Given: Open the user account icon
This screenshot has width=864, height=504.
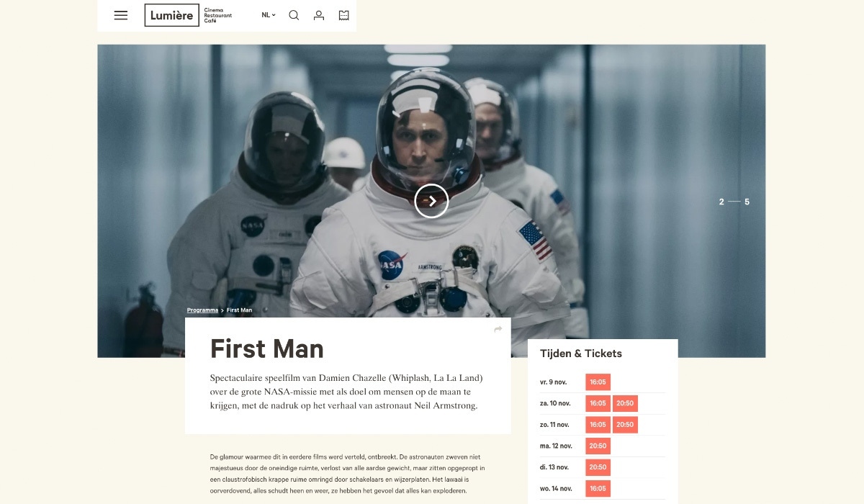Looking at the screenshot, I should pos(319,15).
